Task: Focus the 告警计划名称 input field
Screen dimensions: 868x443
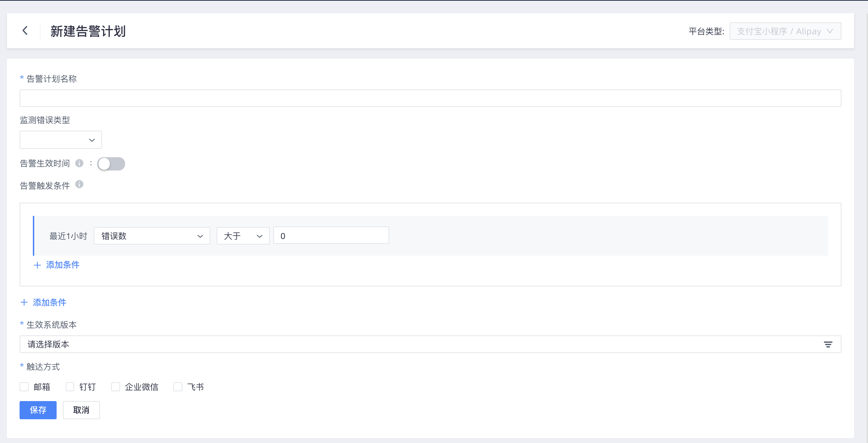Action: pyautogui.click(x=430, y=98)
